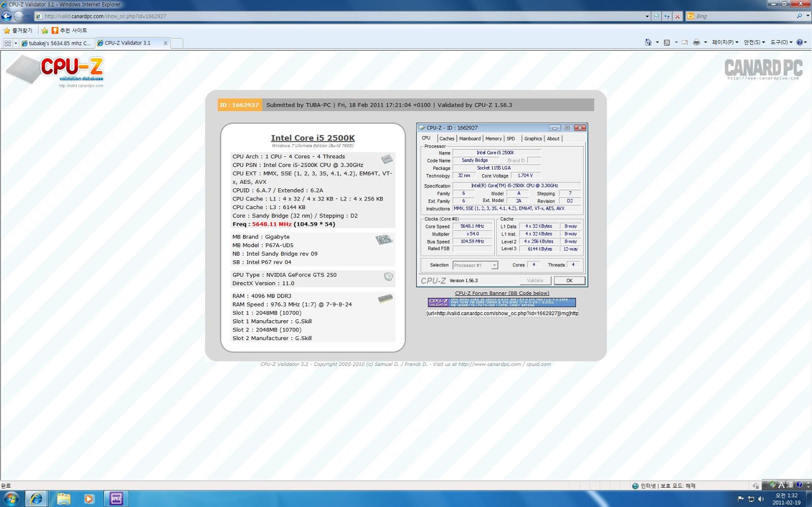The height and width of the screenshot is (507, 812).
Task: Refresh the page with the blue arrows icon
Action: 667,16
